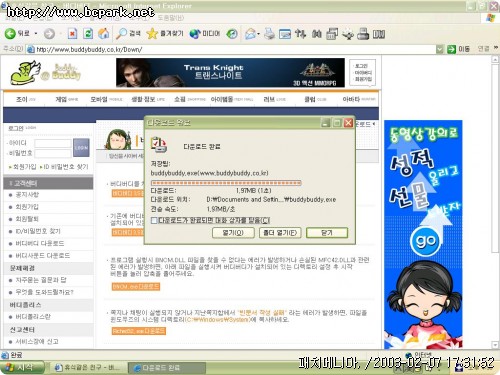
Task: Select the 모바일 navigation tab
Action: click(x=106, y=99)
